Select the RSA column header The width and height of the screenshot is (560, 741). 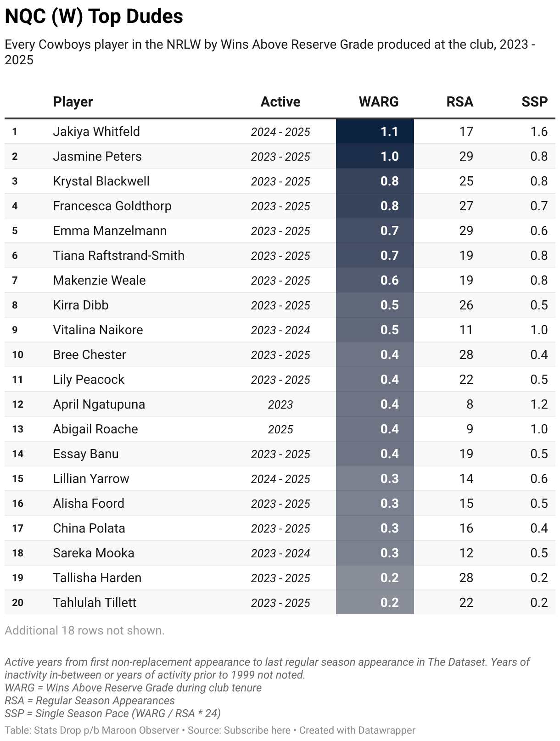point(460,102)
